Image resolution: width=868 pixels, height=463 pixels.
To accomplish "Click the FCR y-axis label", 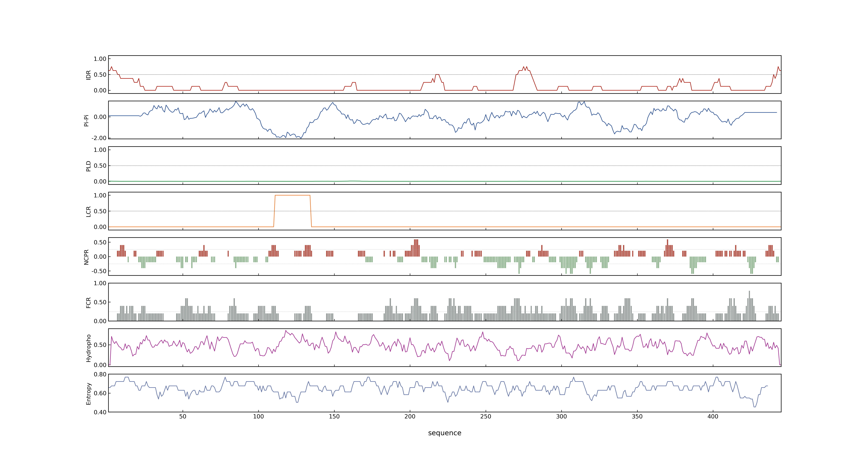I will coord(88,303).
